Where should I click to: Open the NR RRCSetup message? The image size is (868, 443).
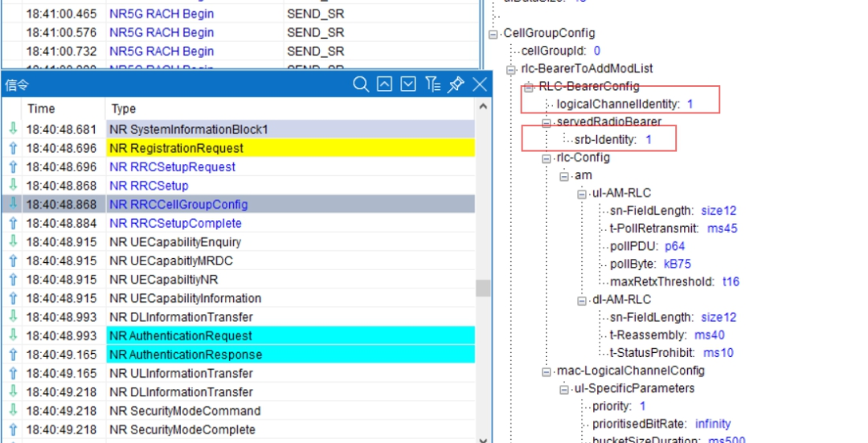238,186
